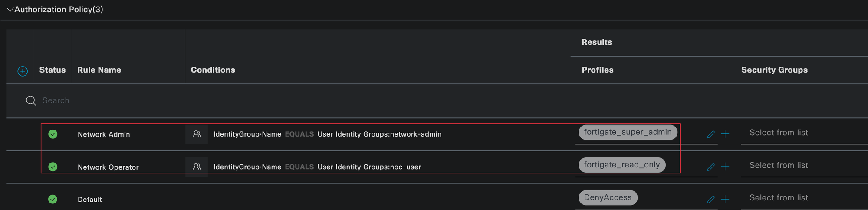Open Security Groups list for Network Operator
Screen dimensions: 868x210
[779, 165]
